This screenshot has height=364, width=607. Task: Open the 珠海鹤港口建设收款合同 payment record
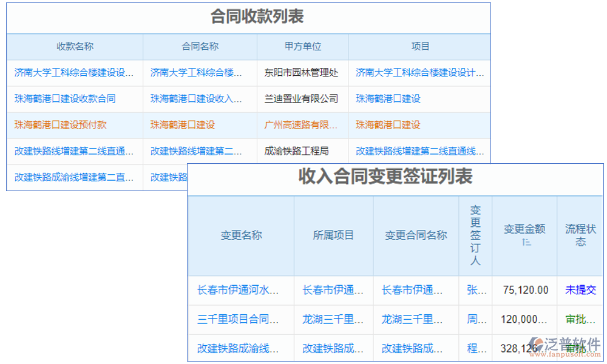coord(67,99)
